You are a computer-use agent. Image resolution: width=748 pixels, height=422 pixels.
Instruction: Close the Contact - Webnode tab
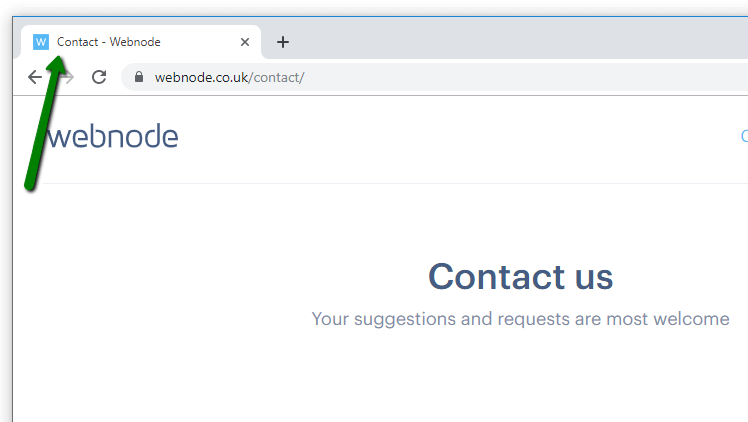tap(245, 42)
